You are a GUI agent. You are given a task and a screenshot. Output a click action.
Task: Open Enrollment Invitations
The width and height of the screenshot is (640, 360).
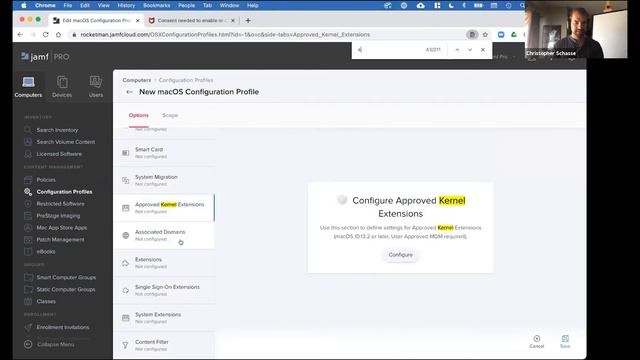[x=63, y=327]
